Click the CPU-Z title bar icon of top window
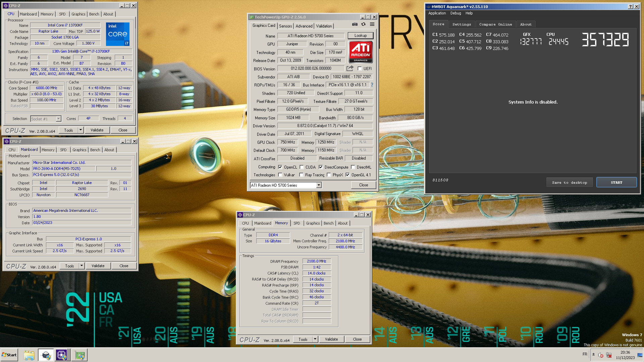 coord(6,6)
